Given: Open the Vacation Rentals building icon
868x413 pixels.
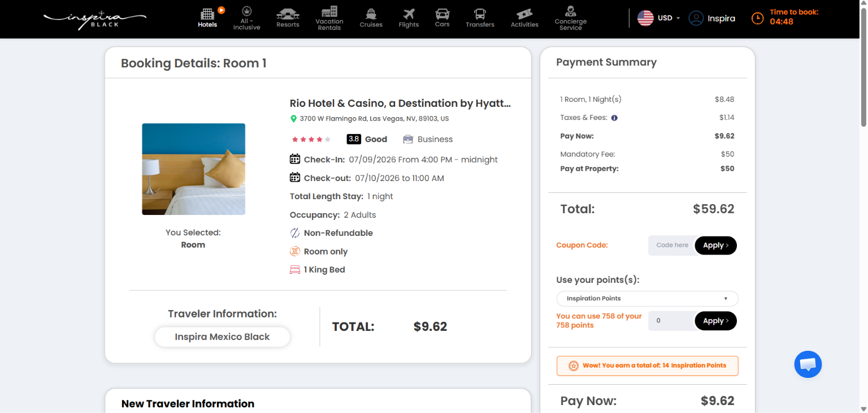Looking at the screenshot, I should click(329, 12).
